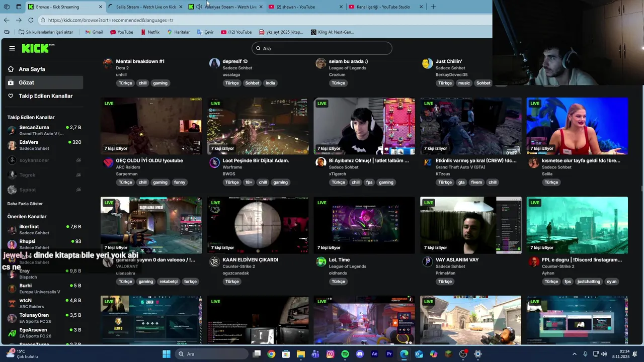The height and width of the screenshot is (362, 644).
Task: Click fivem tag under KTzeus stream
Action: (476, 183)
